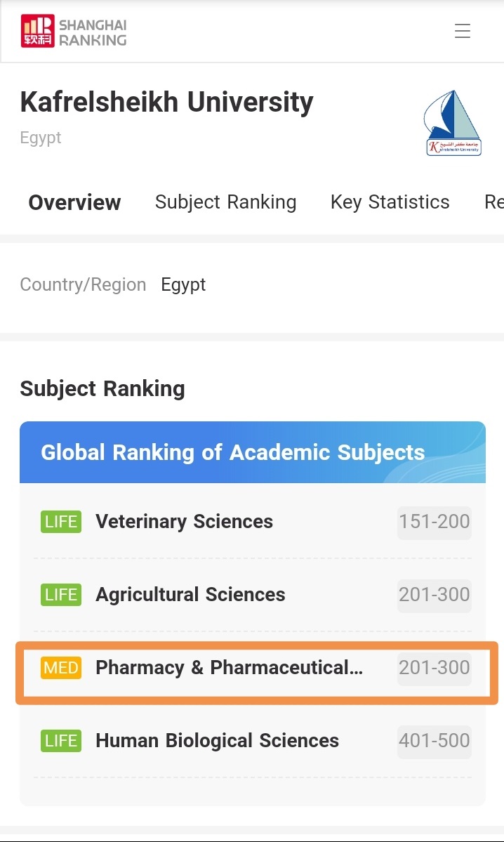Open the hamburger menu icon

tap(462, 32)
